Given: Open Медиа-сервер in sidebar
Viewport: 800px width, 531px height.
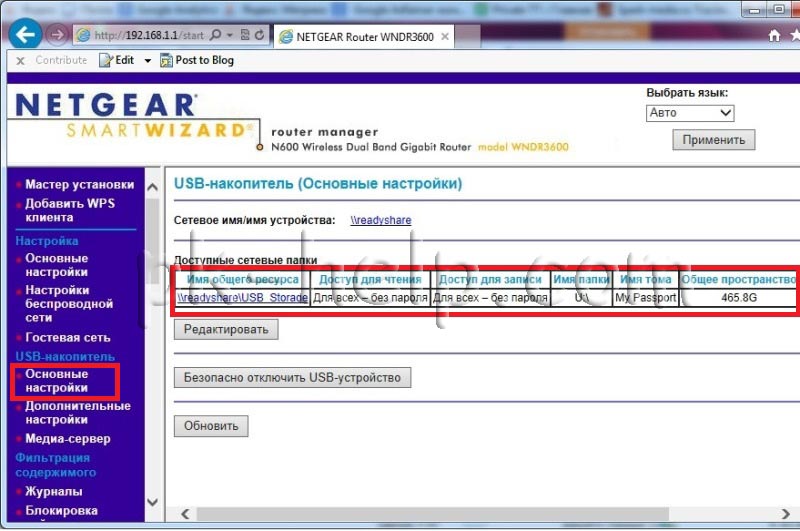Looking at the screenshot, I should tap(68, 439).
